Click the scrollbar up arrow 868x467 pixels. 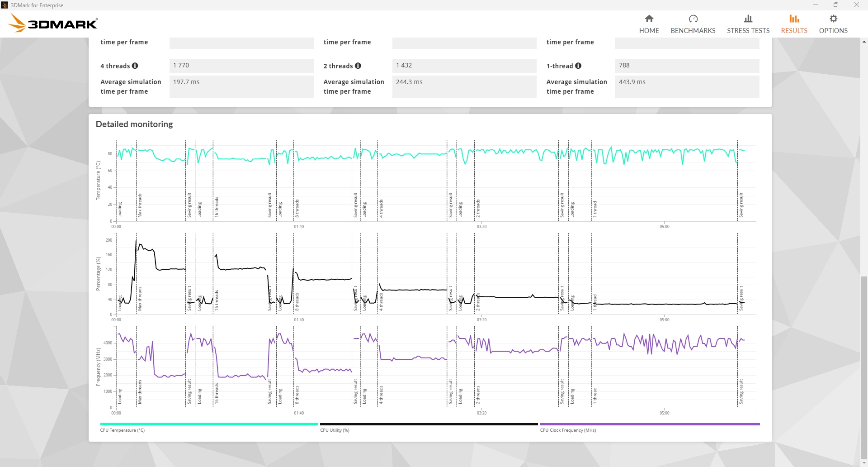coord(864,42)
